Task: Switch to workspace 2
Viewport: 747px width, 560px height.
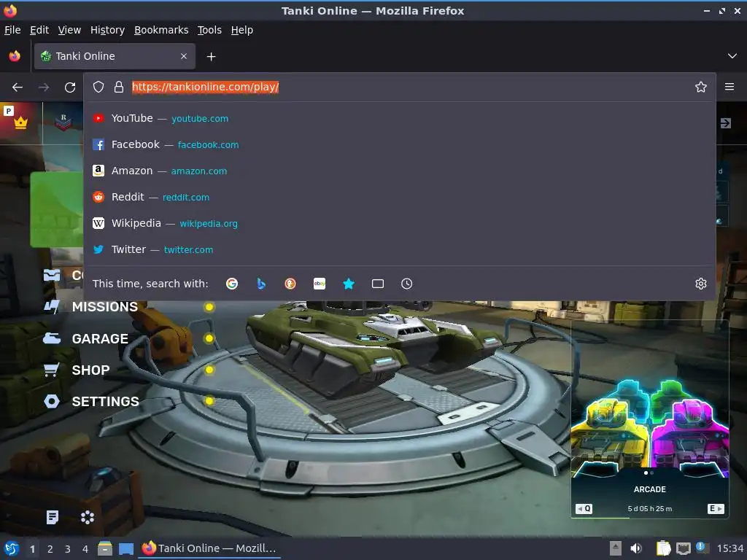Action: point(50,549)
